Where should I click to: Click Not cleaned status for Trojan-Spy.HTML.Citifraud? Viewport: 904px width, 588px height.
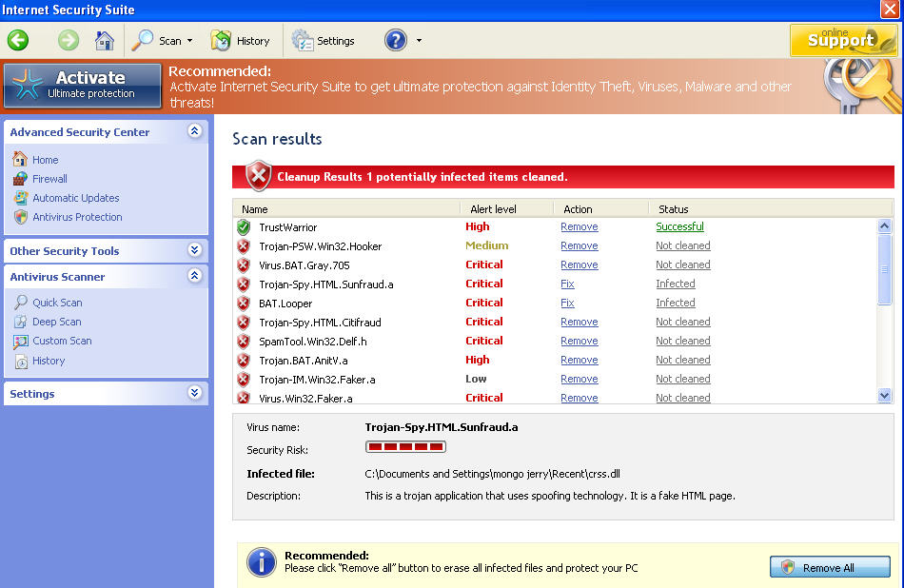point(682,322)
